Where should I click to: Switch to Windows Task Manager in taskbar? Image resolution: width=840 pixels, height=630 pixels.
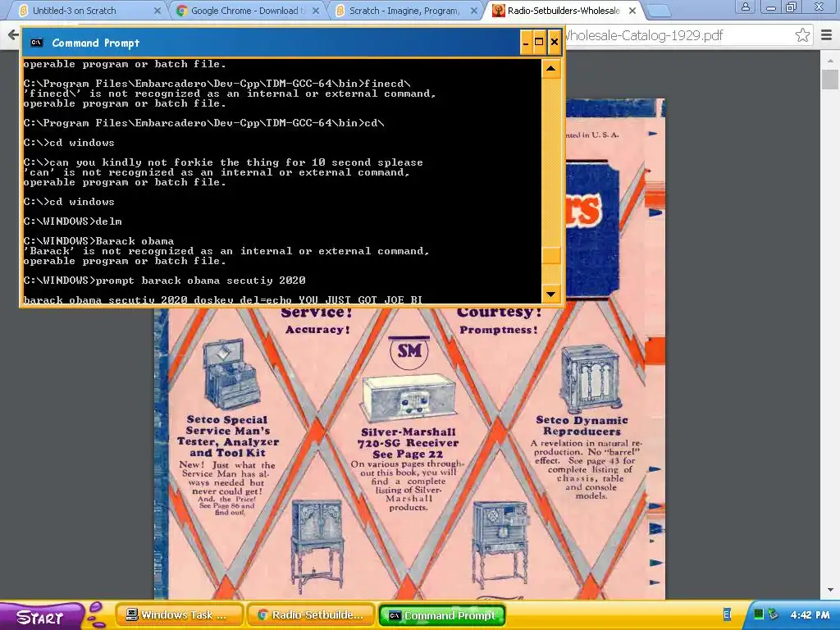[x=179, y=615]
